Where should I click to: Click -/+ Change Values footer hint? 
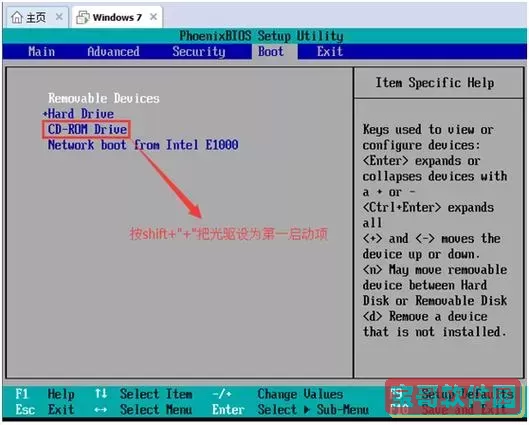pyautogui.click(x=278, y=394)
